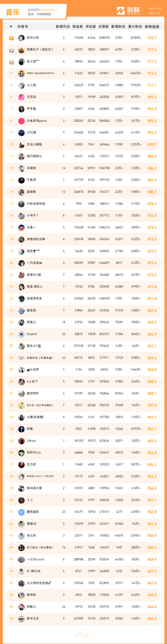Click the account name 王力宏

click(31, 464)
